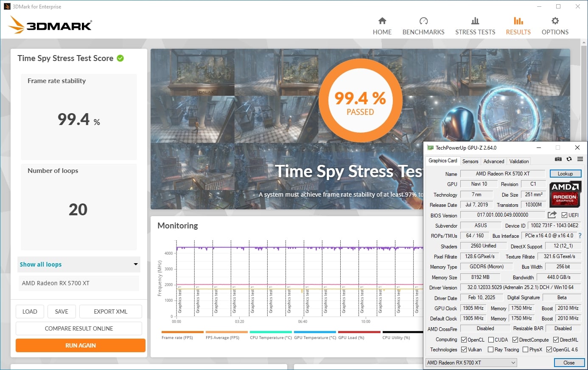Screen dimensions: 588x370
Task: Toggle the DirectCompute checkbox
Action: click(515, 339)
